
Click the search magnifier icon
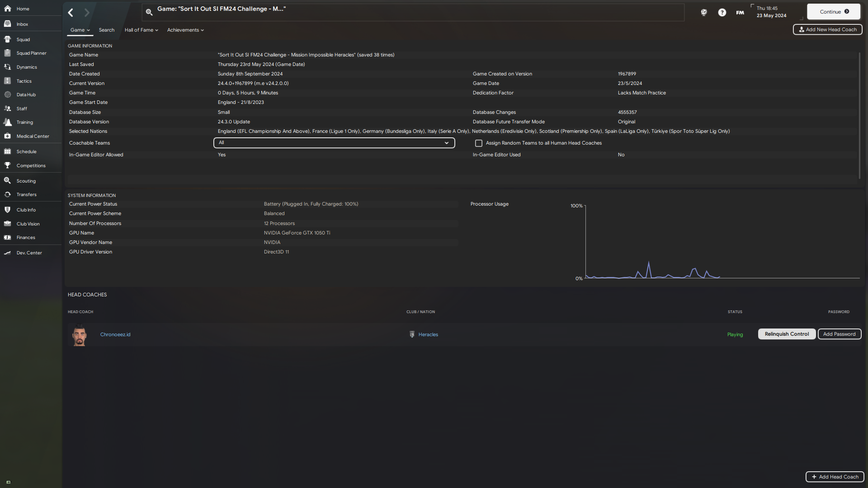click(x=149, y=12)
